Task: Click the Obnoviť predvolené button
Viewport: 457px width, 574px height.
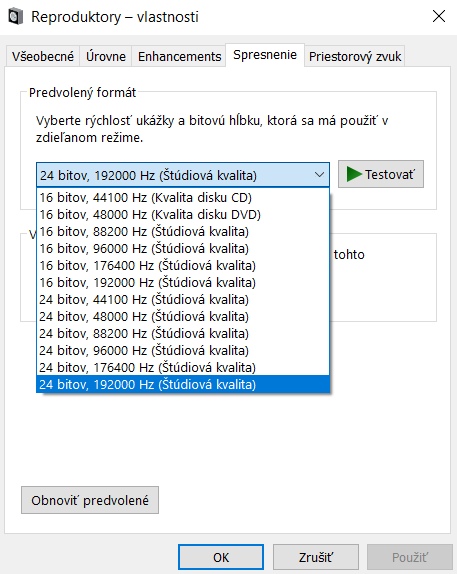Action: click(x=90, y=500)
